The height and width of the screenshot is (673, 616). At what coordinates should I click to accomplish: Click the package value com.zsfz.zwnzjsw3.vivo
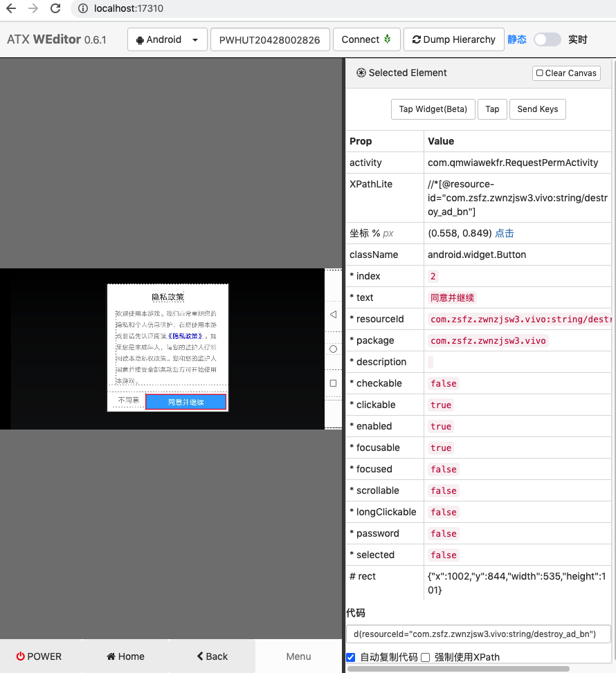pyautogui.click(x=488, y=340)
